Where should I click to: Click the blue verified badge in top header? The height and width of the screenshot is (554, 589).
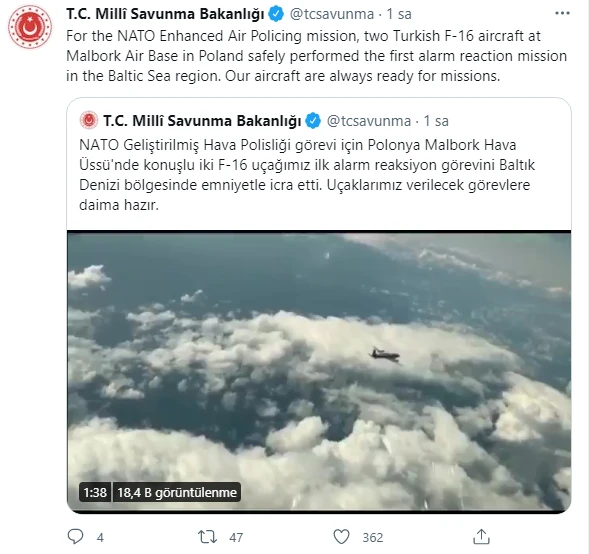[277, 14]
